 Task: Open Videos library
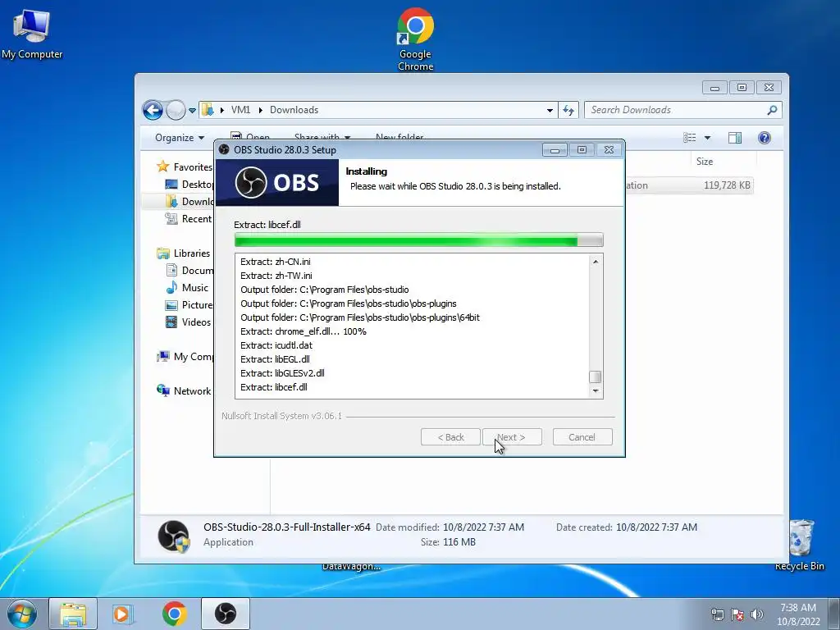click(x=188, y=322)
